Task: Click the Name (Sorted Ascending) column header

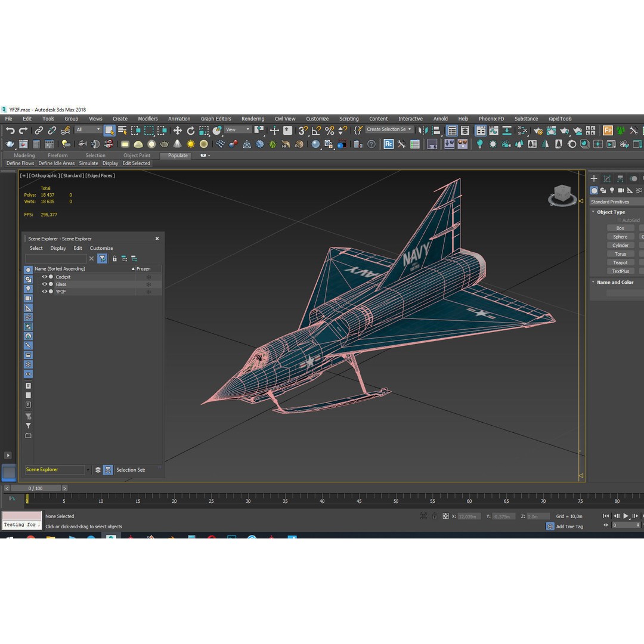Action: pos(84,268)
